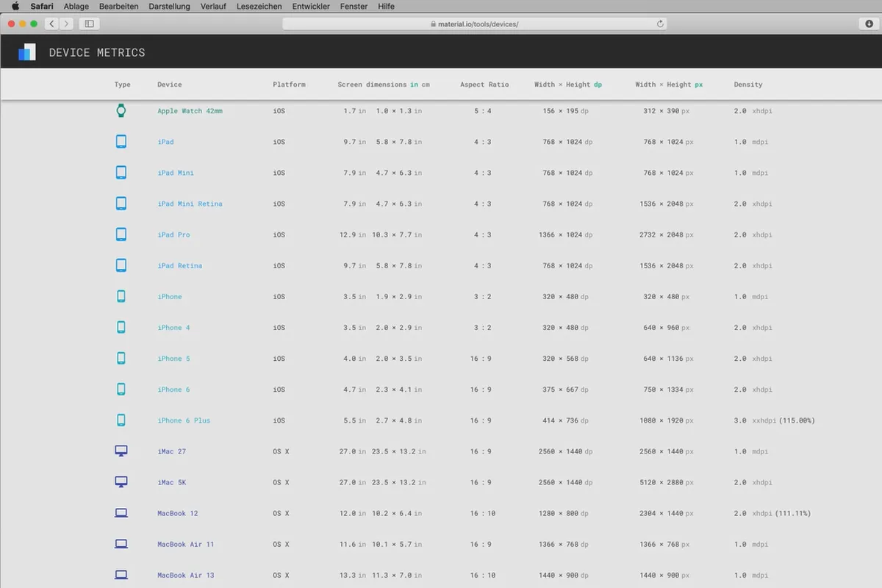
Task: Click the desktop icon next to iMac 5K
Action: point(121,482)
